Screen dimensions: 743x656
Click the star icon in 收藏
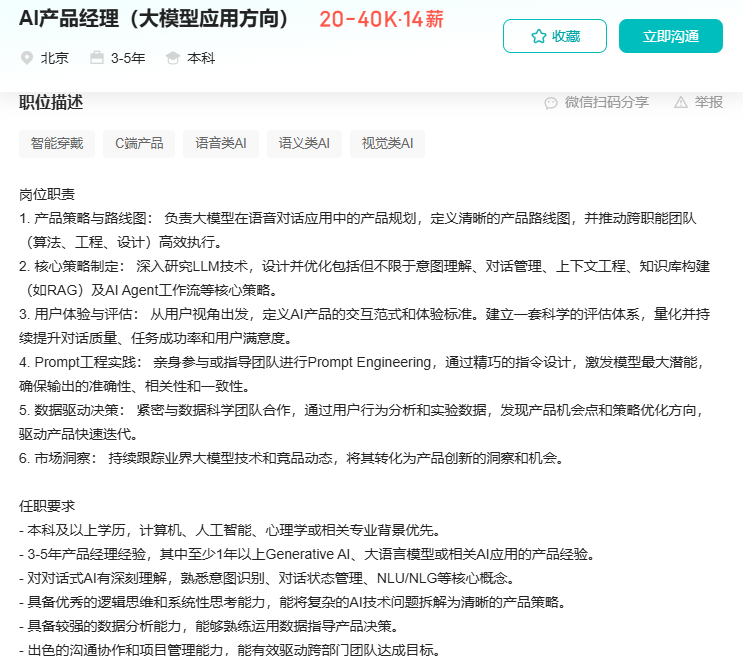pos(539,36)
